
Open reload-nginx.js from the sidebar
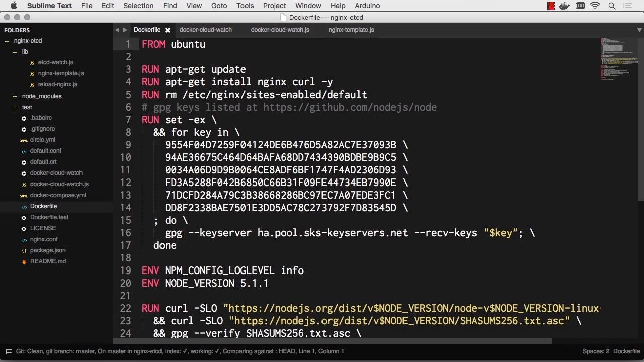point(58,84)
